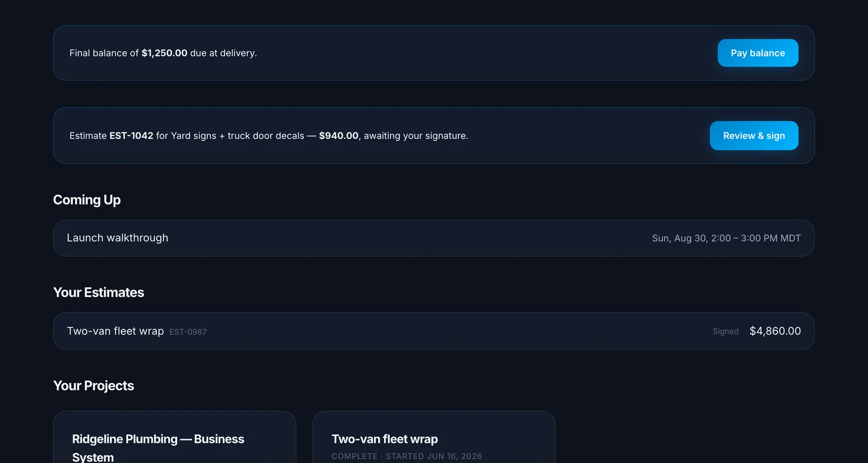Click the Coming Up section heading
Image resolution: width=868 pixels, height=463 pixels.
click(87, 200)
